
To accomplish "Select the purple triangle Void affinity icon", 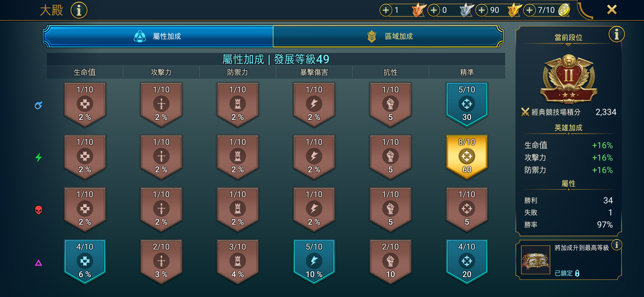I will (38, 263).
